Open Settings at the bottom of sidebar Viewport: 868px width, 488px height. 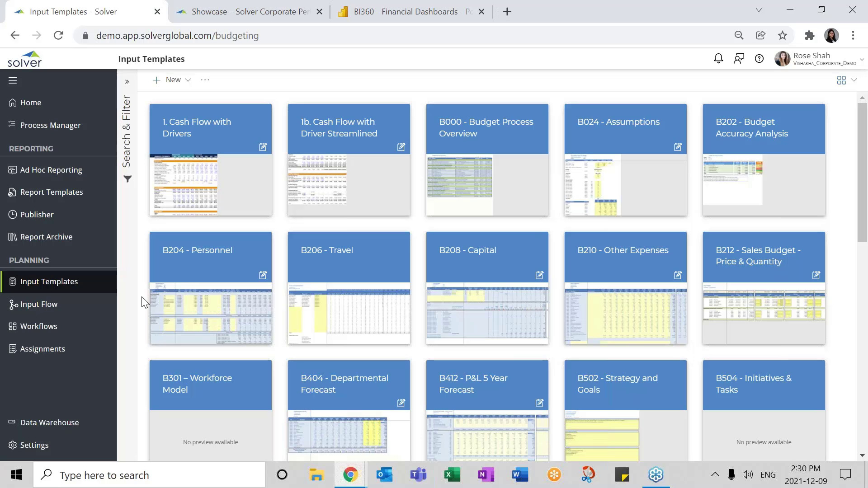pyautogui.click(x=34, y=445)
